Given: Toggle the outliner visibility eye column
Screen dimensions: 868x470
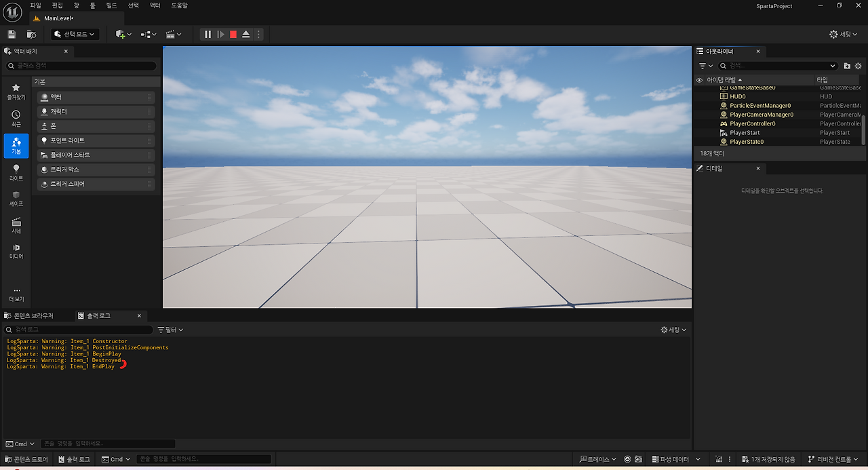Looking at the screenshot, I should pos(699,80).
